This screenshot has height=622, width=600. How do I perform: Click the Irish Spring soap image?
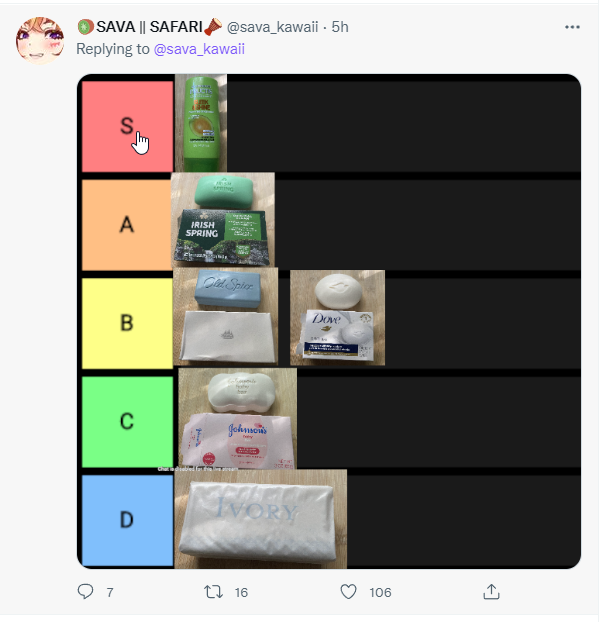[223, 220]
